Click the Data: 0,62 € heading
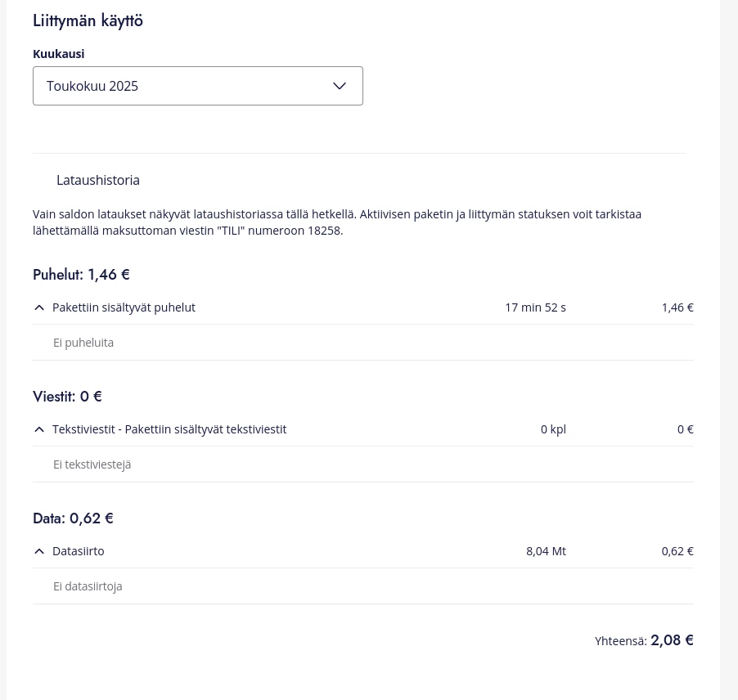The width and height of the screenshot is (738, 700). [73, 518]
